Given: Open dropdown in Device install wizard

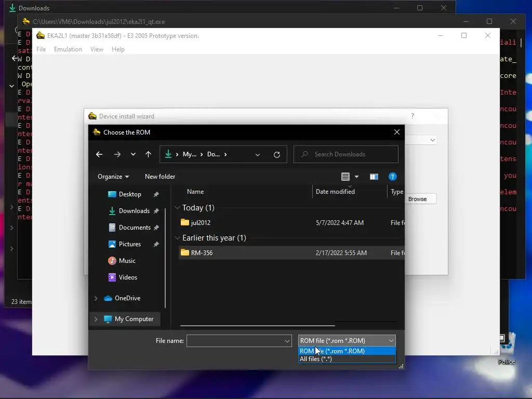Looking at the screenshot, I should (433, 140).
